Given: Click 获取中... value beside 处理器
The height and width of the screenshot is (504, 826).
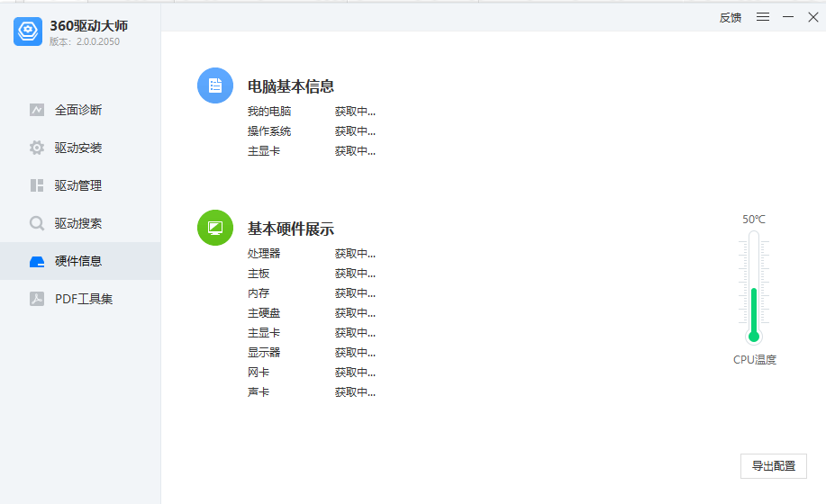Looking at the screenshot, I should tap(355, 254).
